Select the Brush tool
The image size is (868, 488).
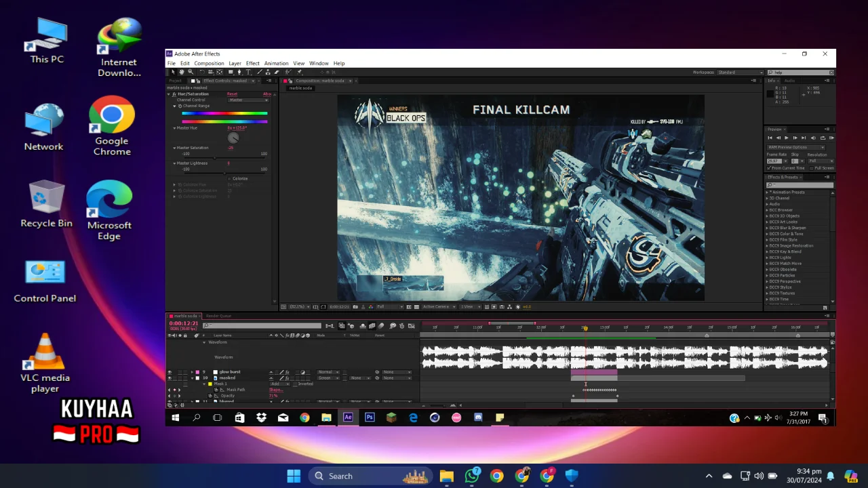coord(259,73)
